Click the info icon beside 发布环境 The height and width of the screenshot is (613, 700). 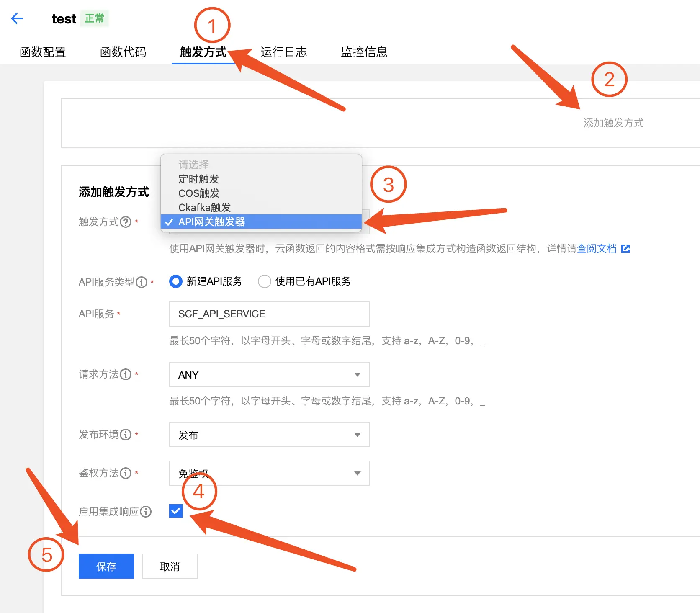pyautogui.click(x=125, y=435)
